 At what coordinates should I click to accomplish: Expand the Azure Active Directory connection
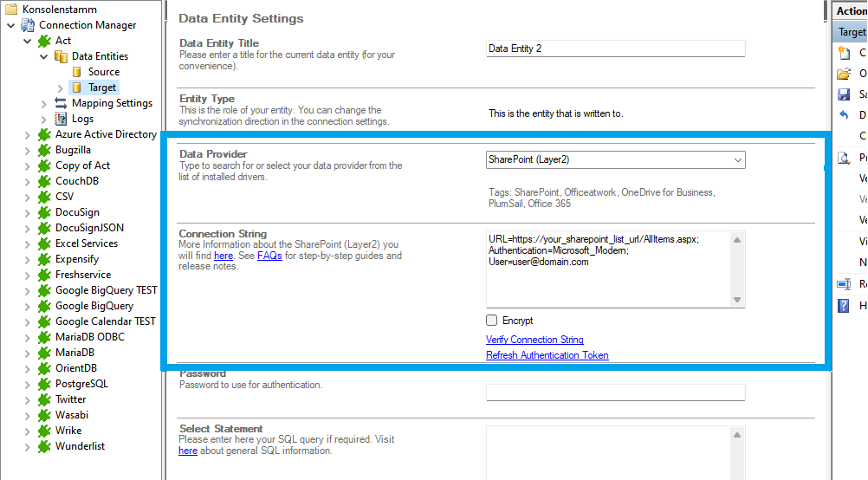pyautogui.click(x=28, y=134)
